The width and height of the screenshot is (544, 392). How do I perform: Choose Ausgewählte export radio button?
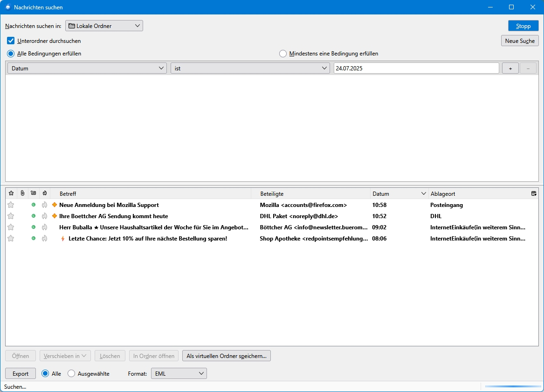click(x=71, y=373)
